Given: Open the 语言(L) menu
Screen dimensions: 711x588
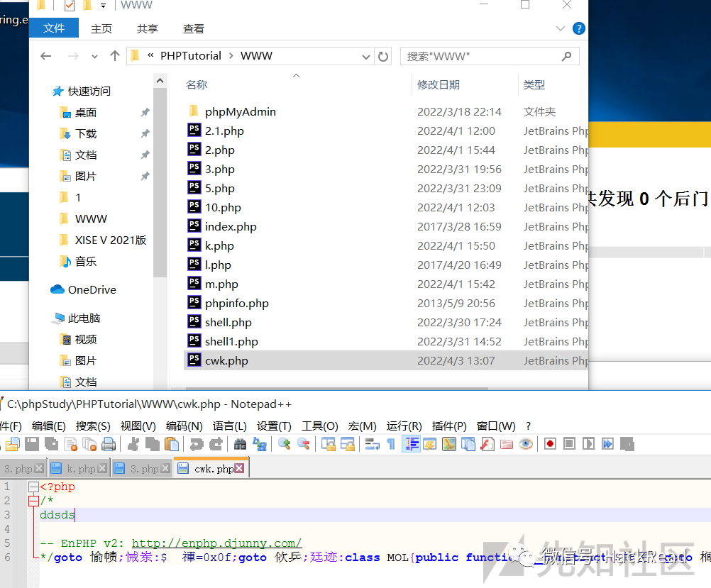Looking at the screenshot, I should (229, 426).
